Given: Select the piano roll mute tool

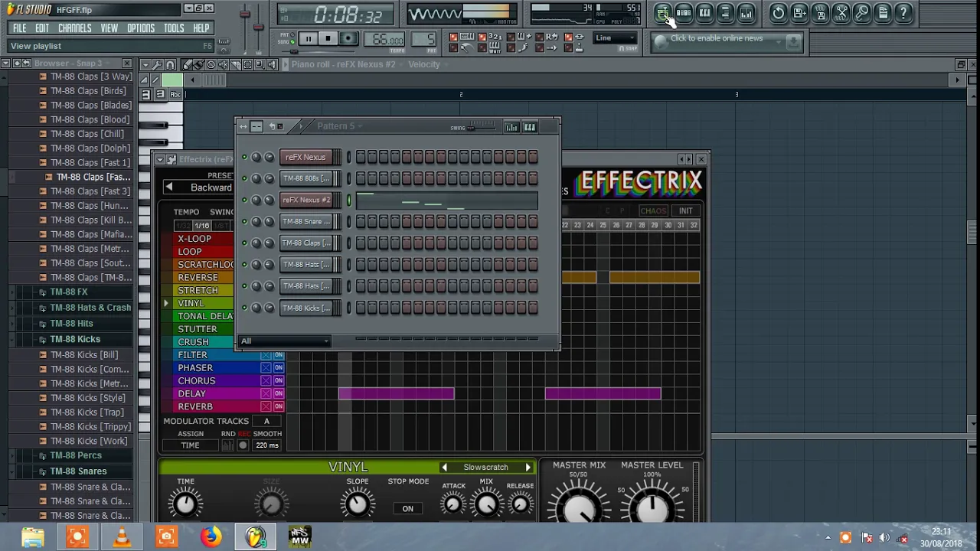Looking at the screenshot, I should tap(224, 65).
